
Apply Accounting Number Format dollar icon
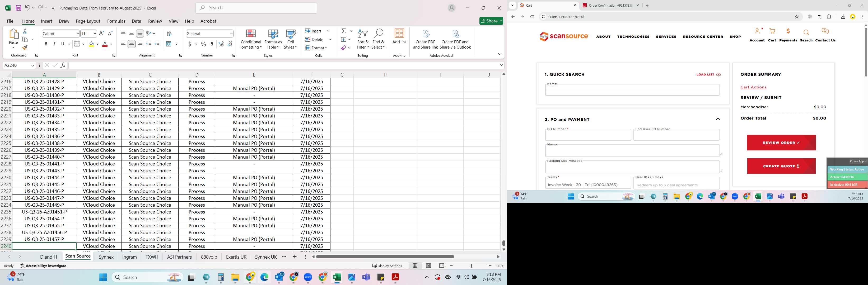(190, 44)
